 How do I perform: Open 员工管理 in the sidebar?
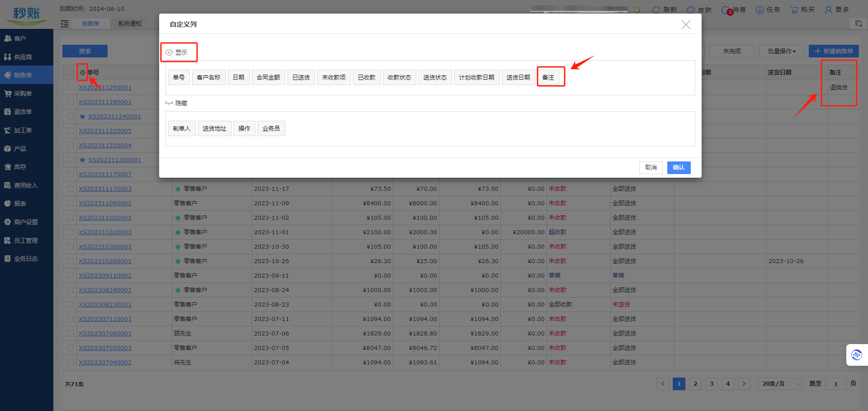(x=26, y=241)
